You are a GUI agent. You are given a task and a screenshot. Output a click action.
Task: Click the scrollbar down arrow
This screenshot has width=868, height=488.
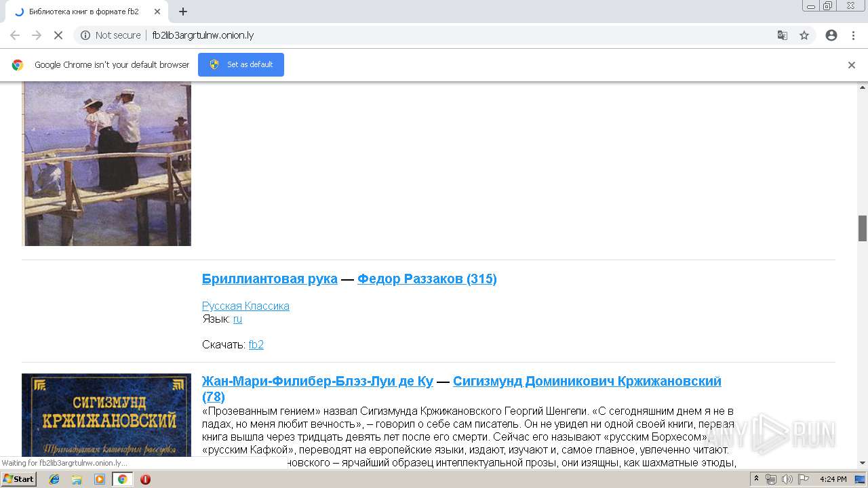pyautogui.click(x=863, y=464)
